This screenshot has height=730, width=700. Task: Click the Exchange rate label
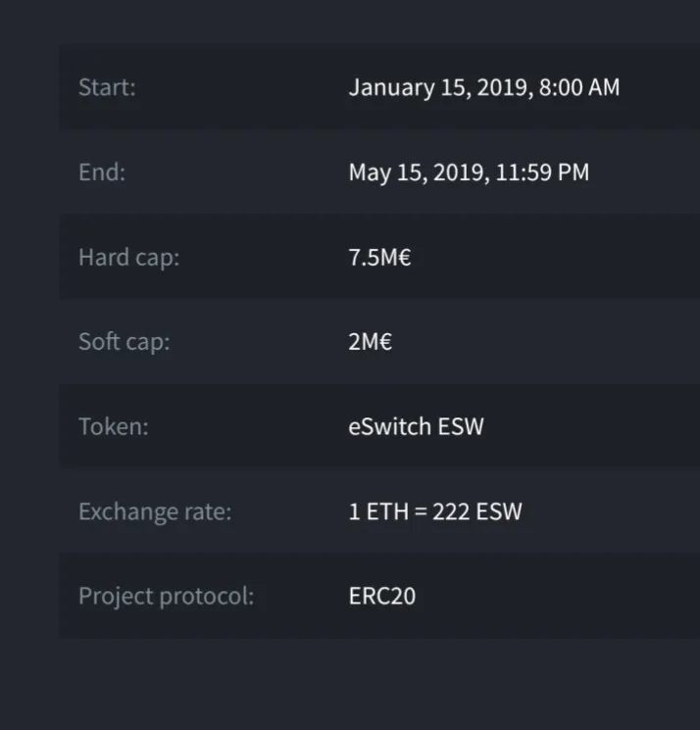[x=155, y=511]
